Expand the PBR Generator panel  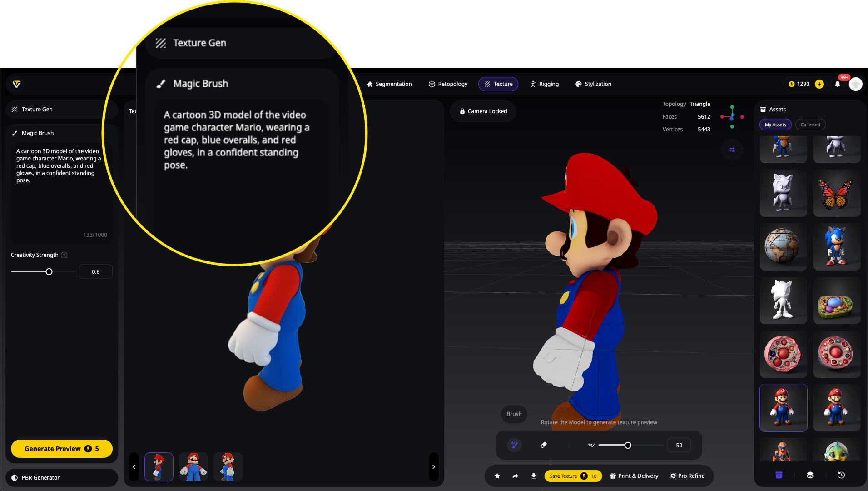62,478
